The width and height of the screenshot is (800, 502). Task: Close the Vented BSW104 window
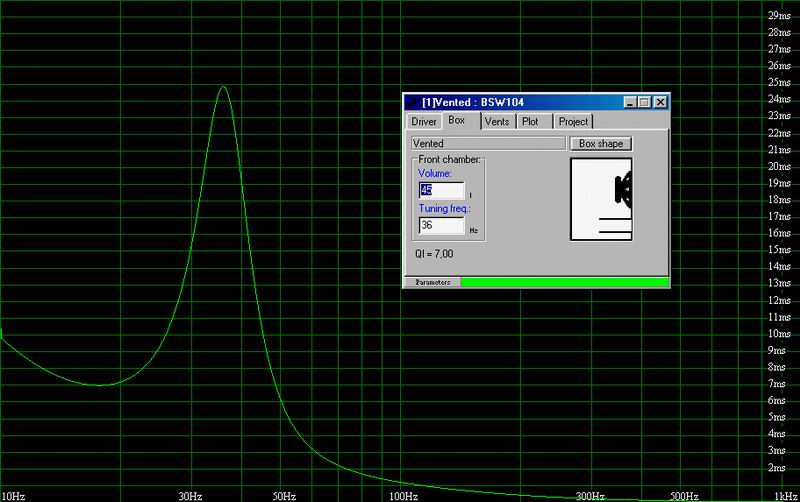[x=660, y=102]
